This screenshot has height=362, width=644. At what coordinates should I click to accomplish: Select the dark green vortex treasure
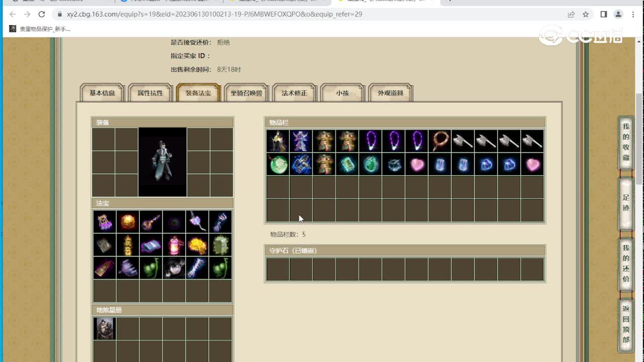pyautogui.click(x=174, y=222)
